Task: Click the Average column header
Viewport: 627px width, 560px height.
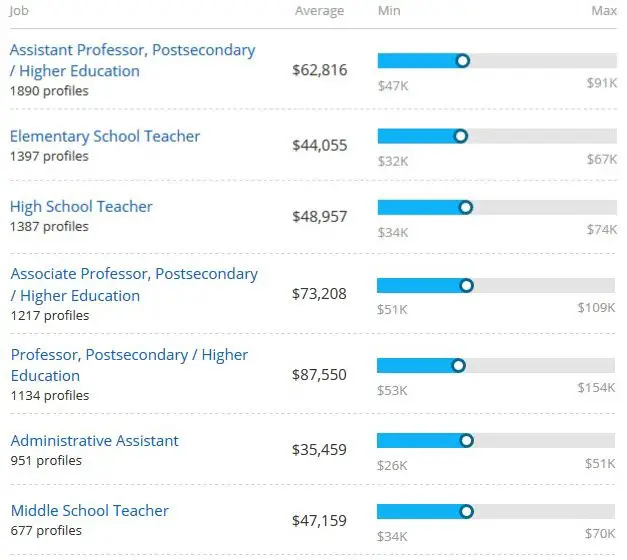Action: 319,11
